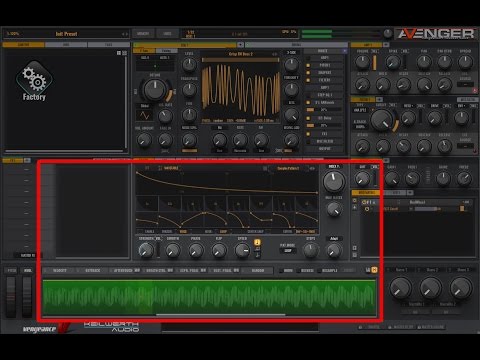Screen dimensions: 480x360
Task: Toggle the SHAPER1 routing switch
Action: (308, 73)
